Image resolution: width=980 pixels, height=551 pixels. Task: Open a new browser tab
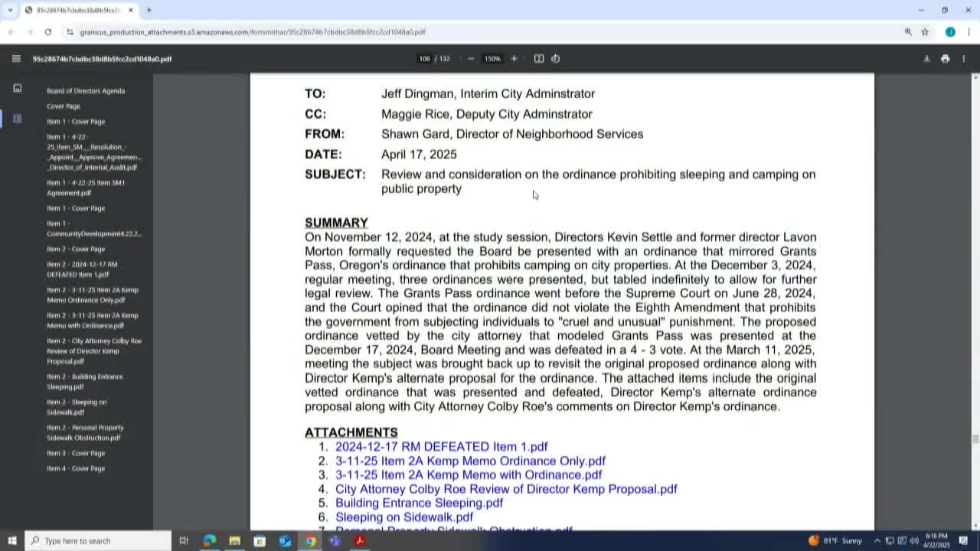[x=149, y=10]
